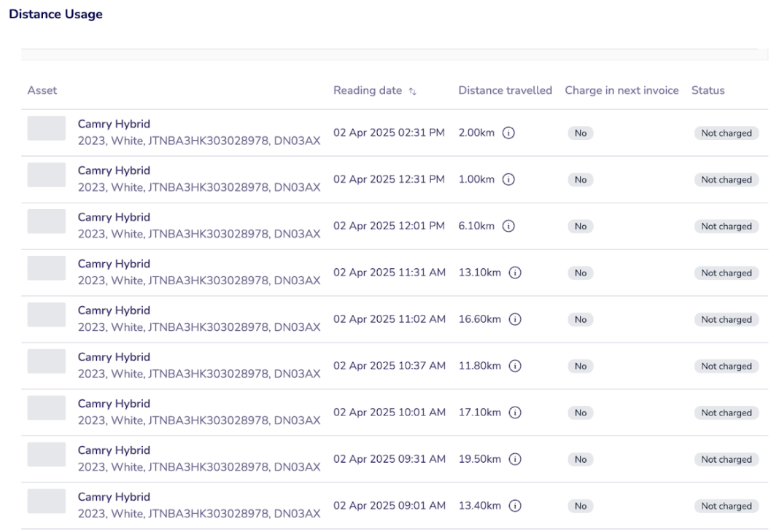The height and width of the screenshot is (532, 771).
Task: Click info icon next to 16.60km
Action: 515,319
